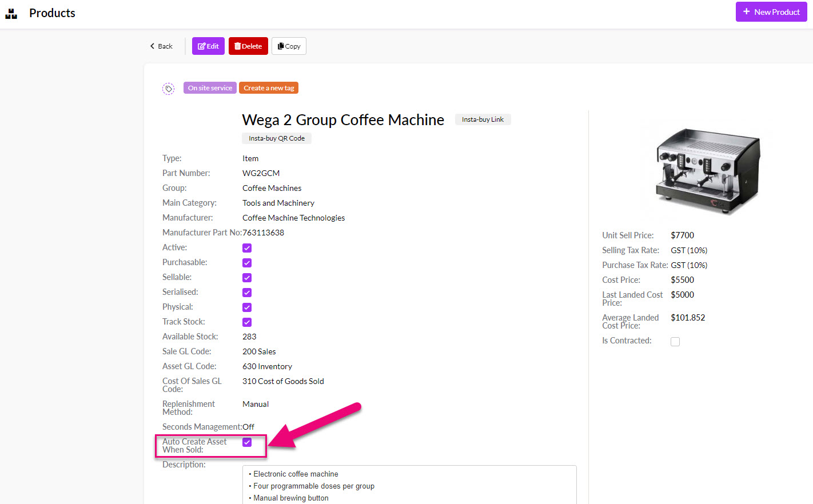Click the tag icon beside On site service
Image resolution: width=813 pixels, height=504 pixels.
(x=168, y=89)
